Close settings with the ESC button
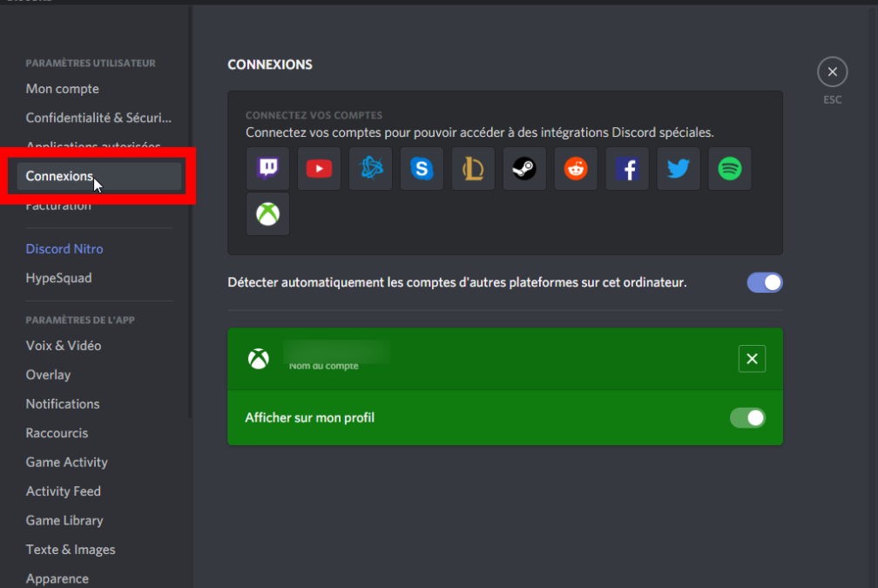Viewport: 878px width, 588px height. [x=832, y=71]
